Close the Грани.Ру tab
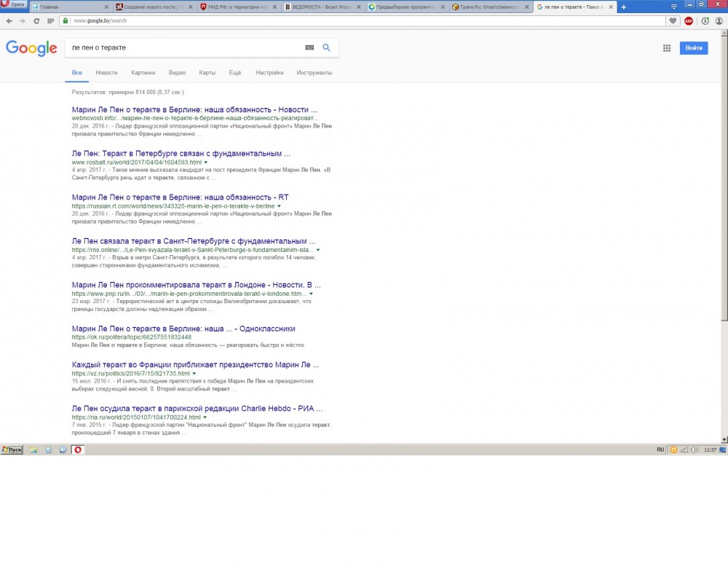Viewport: 728px width, 569px height. 526,7
